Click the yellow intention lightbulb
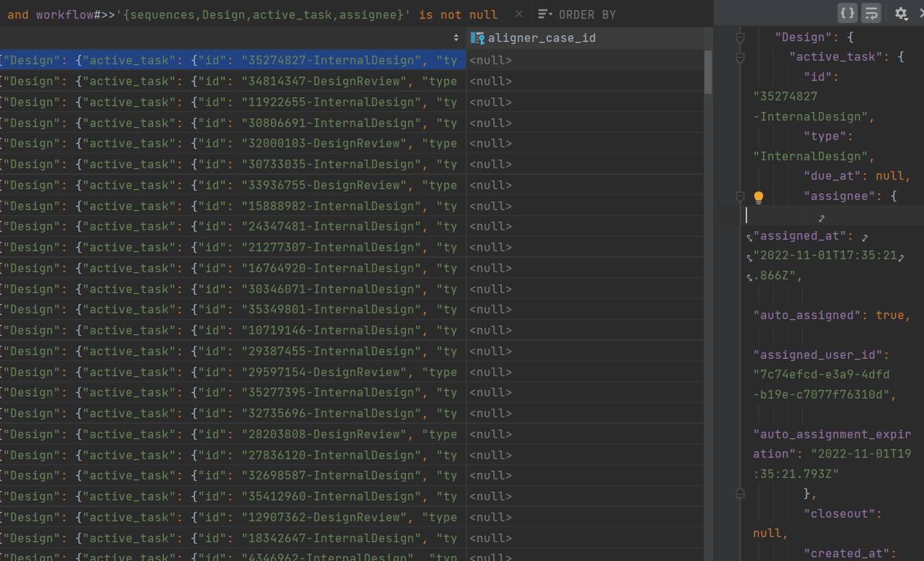924x561 pixels. 759,197
